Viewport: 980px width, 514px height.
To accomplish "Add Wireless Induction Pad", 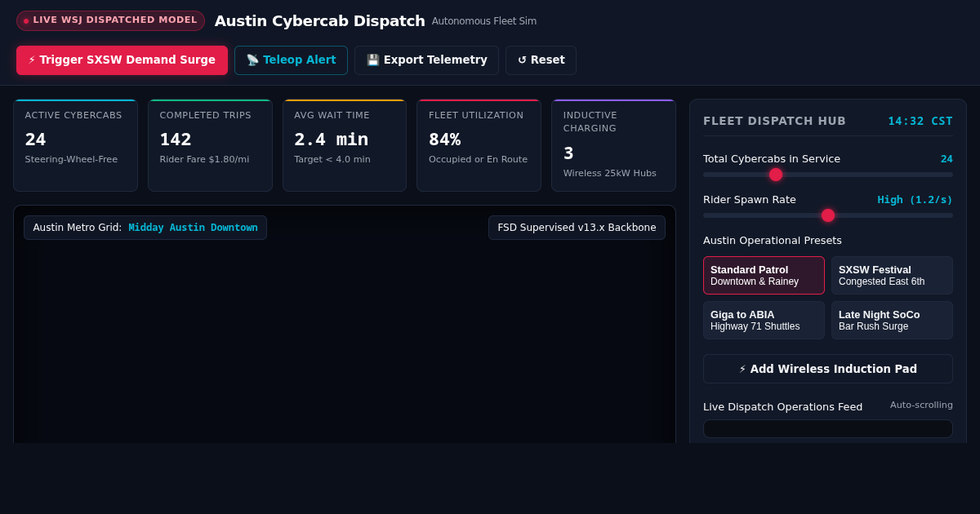I will 828,369.
